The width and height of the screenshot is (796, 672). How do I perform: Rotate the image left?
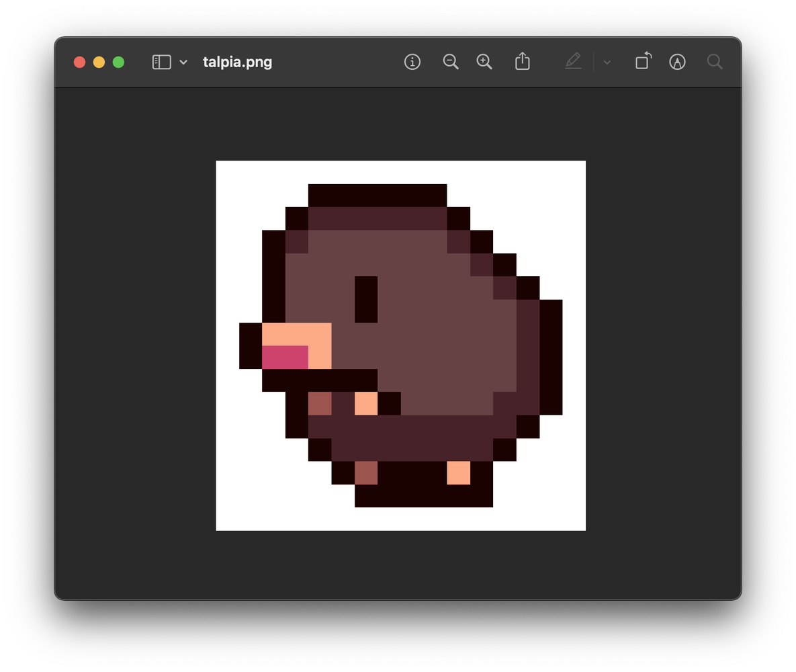[644, 61]
